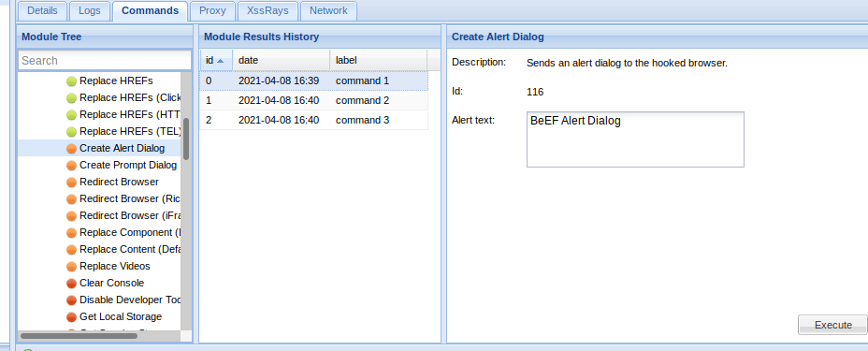This screenshot has height=351, width=868.
Task: Click orange icon beside Create Alert Dialog
Action: tap(71, 149)
